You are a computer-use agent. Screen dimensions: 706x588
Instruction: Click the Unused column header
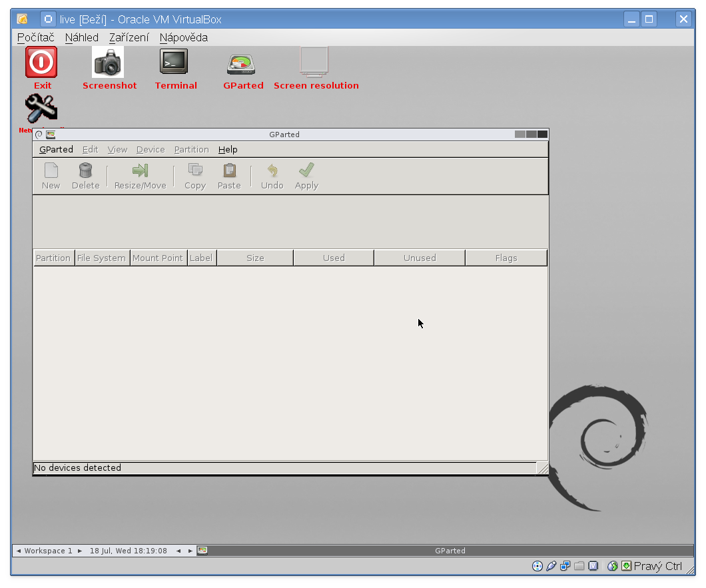click(420, 258)
